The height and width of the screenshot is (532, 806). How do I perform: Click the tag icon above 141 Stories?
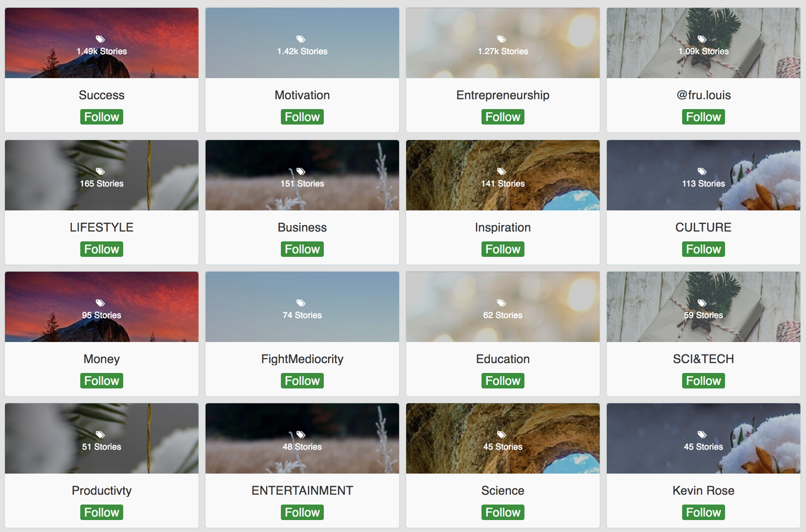pyautogui.click(x=502, y=171)
